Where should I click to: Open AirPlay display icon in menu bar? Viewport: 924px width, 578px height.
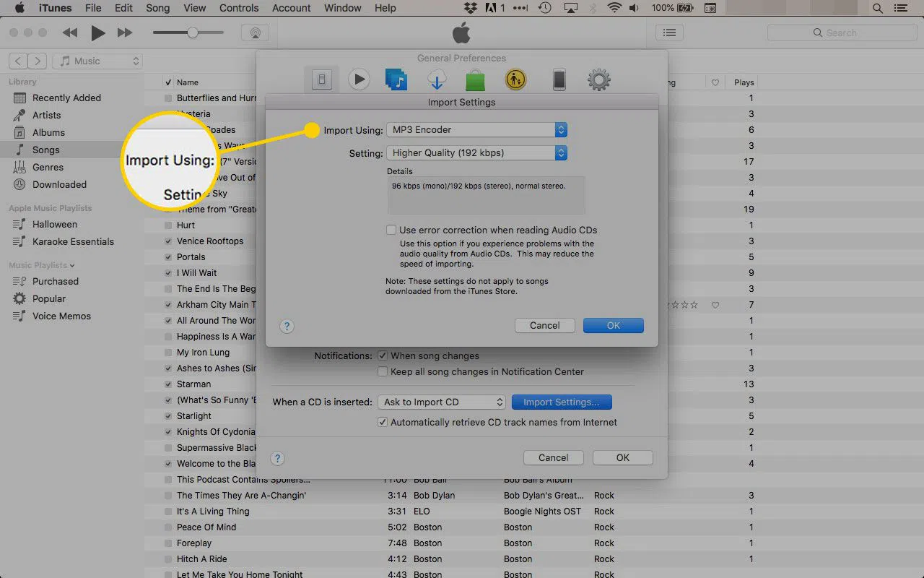click(570, 9)
